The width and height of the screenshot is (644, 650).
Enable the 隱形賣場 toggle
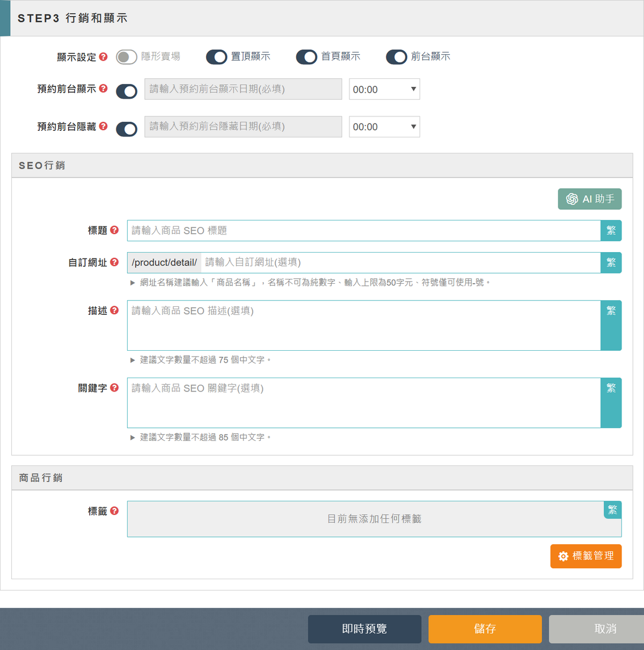(127, 57)
